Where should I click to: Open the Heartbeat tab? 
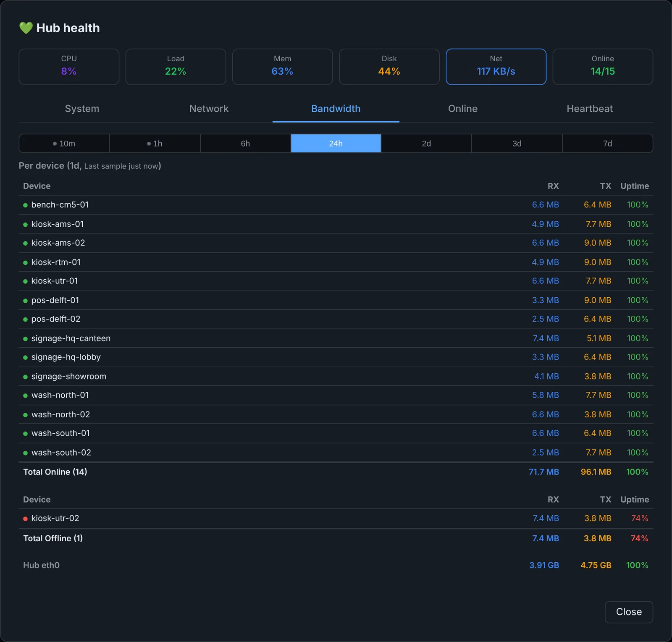tap(590, 109)
